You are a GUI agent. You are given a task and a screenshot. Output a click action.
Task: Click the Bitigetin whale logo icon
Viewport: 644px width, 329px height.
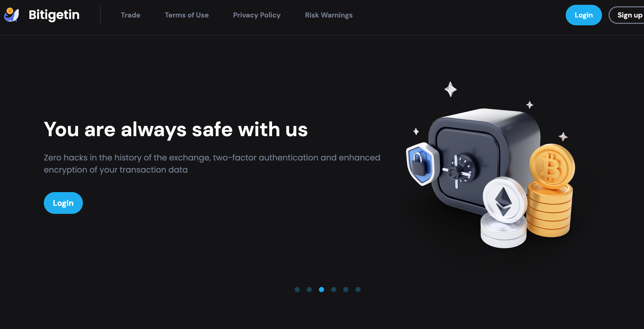tap(12, 15)
